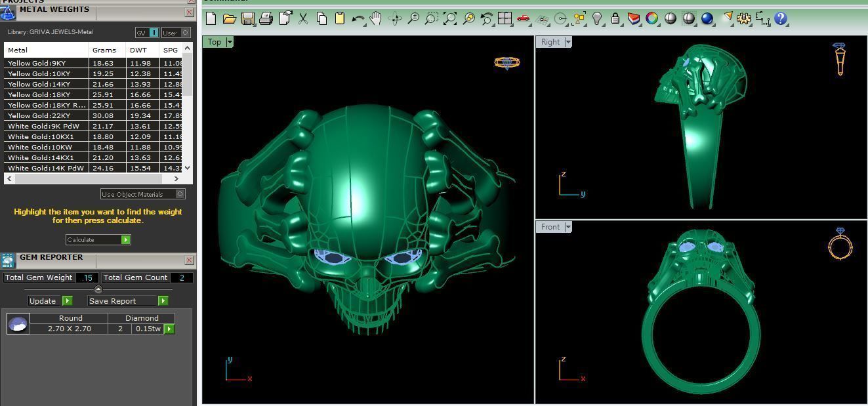
Task: Paste from clipboard icon
Action: pyautogui.click(x=340, y=19)
